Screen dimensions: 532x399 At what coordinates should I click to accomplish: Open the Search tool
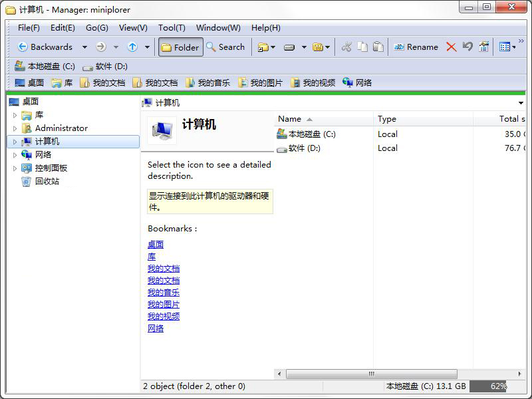pos(225,47)
